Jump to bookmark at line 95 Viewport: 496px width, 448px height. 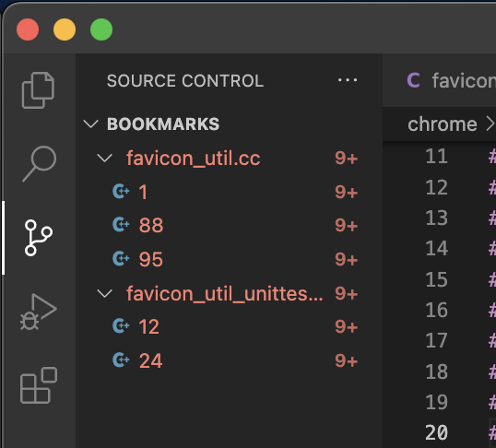pos(151,259)
